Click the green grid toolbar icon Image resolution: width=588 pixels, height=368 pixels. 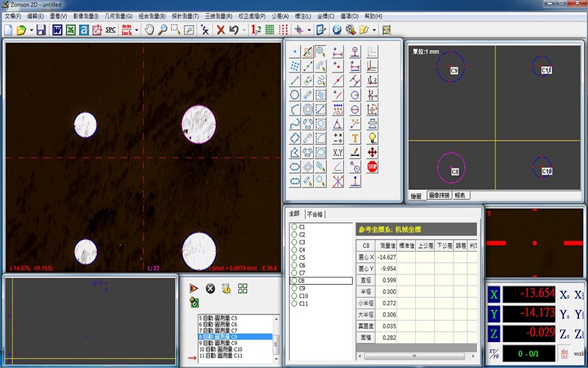pyautogui.click(x=270, y=29)
